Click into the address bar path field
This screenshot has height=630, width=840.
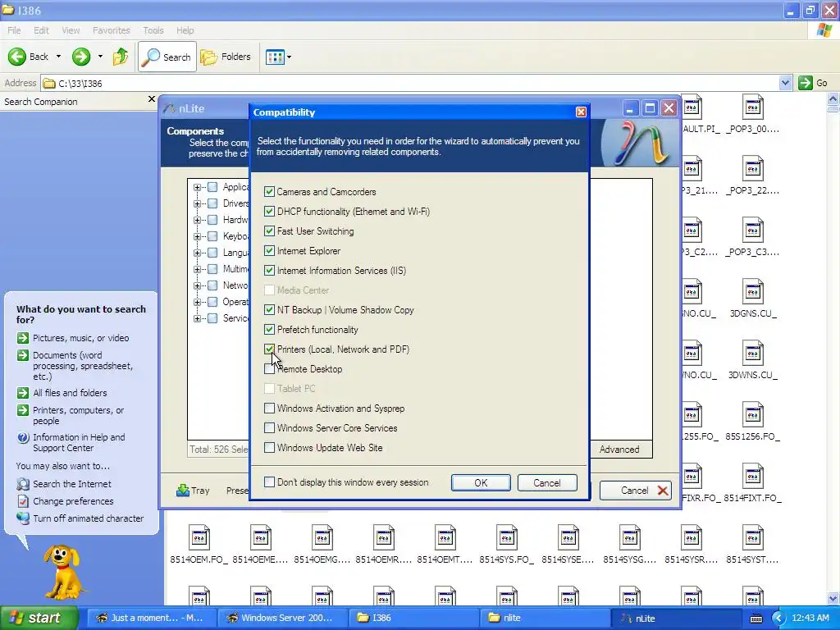coord(410,83)
